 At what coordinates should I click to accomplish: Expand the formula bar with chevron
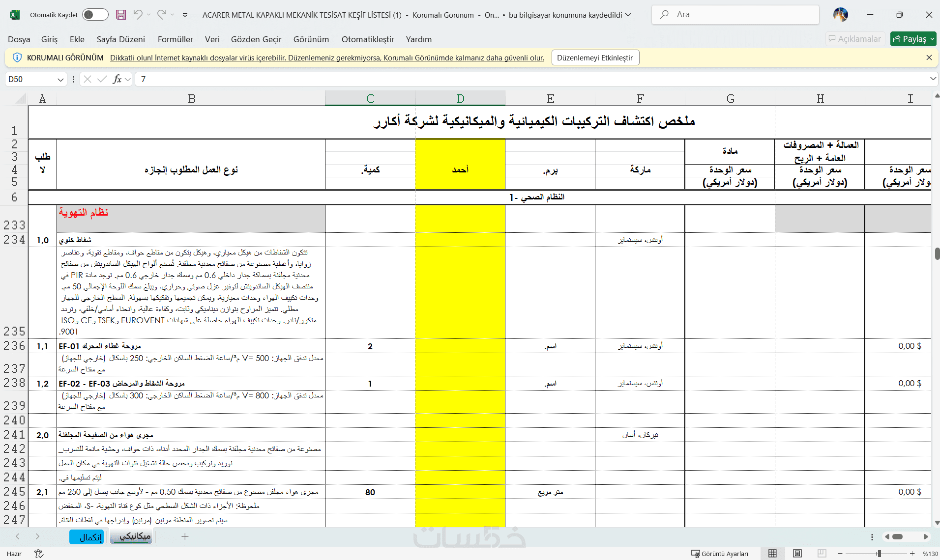(x=933, y=79)
